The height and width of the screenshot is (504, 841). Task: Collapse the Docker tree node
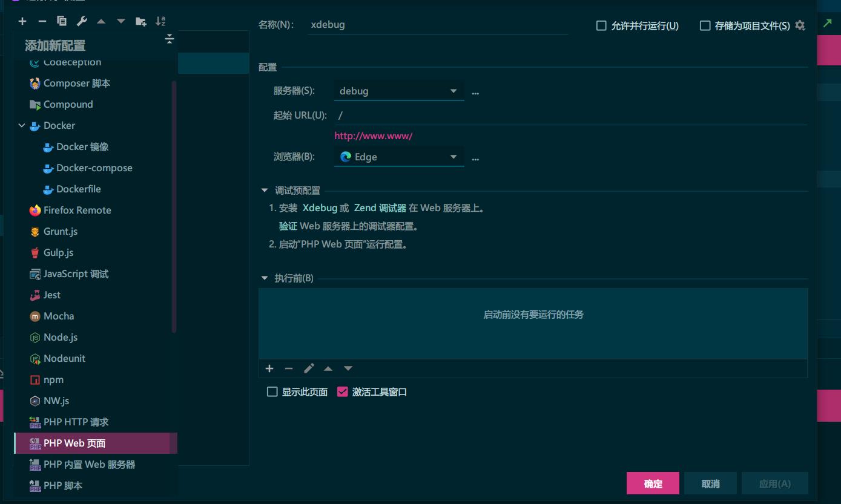[x=22, y=126]
